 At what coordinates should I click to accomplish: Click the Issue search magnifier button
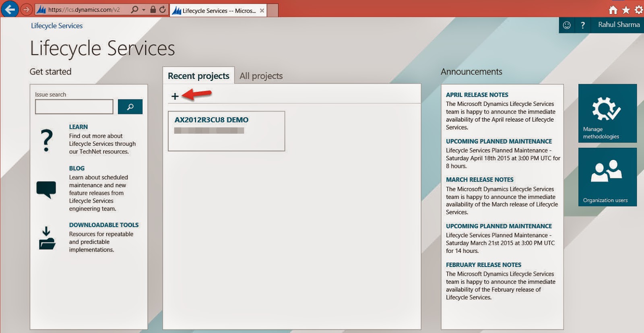[x=130, y=107]
